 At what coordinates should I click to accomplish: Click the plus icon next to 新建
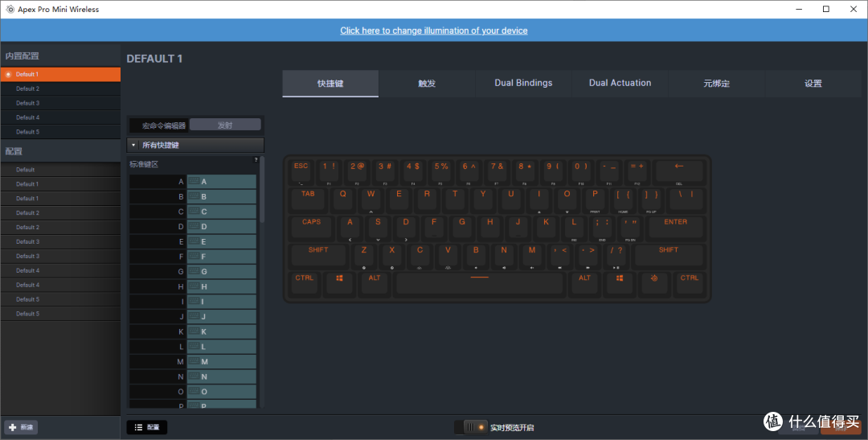pyautogui.click(x=13, y=427)
